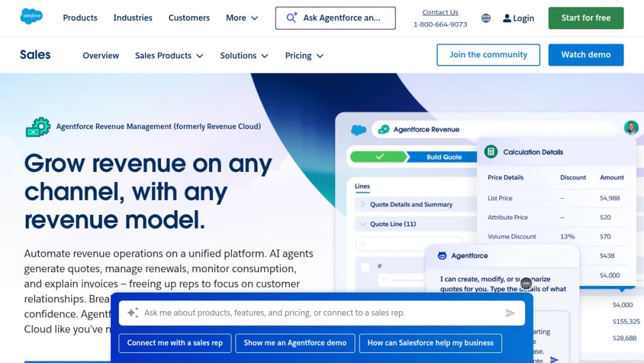The image size is (644, 363).
Task: Click the Agentforce Revenue Management gear icon
Action: pyautogui.click(x=38, y=127)
